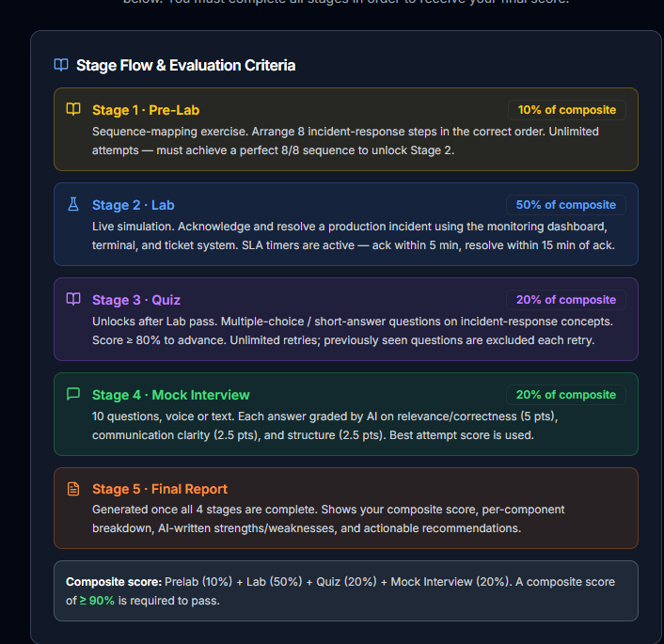The height and width of the screenshot is (644, 664).
Task: Open the Stage 3 · Quiz title
Action: 136,300
